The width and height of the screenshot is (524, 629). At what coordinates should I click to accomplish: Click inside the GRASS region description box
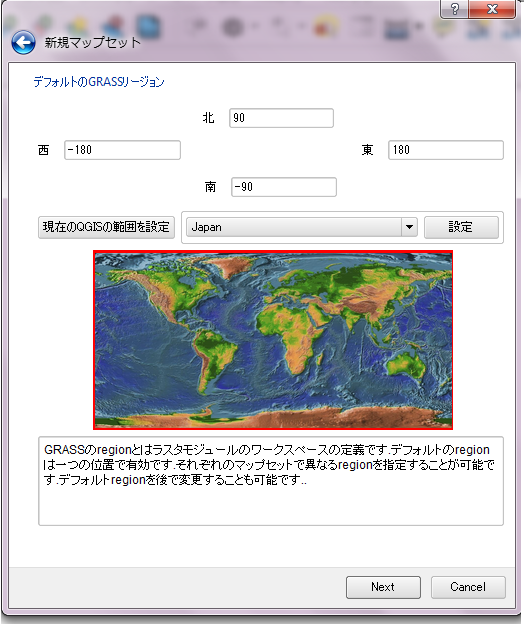tap(271, 481)
